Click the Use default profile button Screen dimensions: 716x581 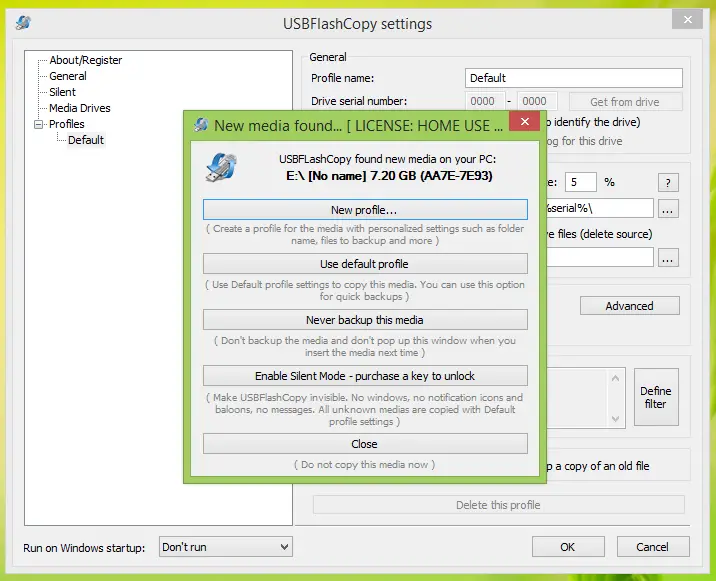tap(365, 264)
